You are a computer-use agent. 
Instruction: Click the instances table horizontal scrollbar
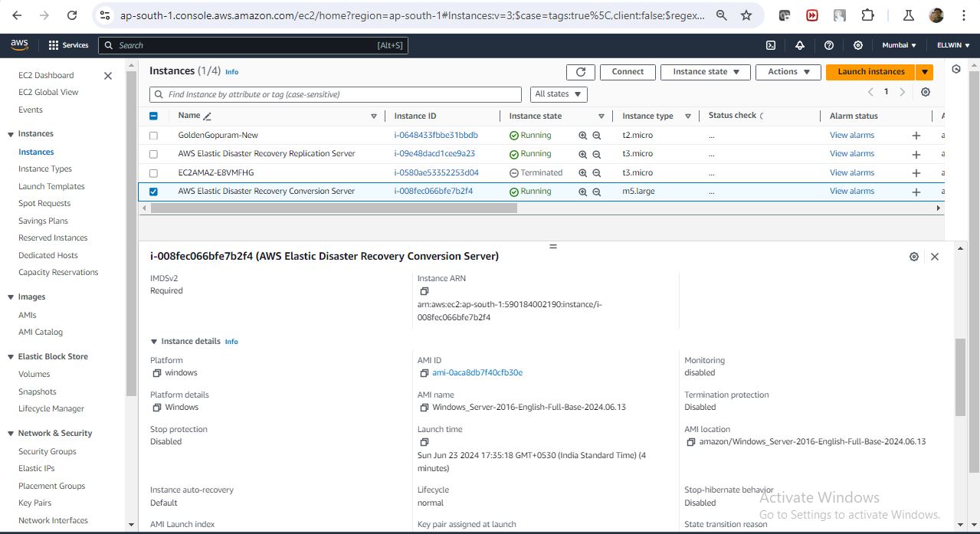[329, 208]
